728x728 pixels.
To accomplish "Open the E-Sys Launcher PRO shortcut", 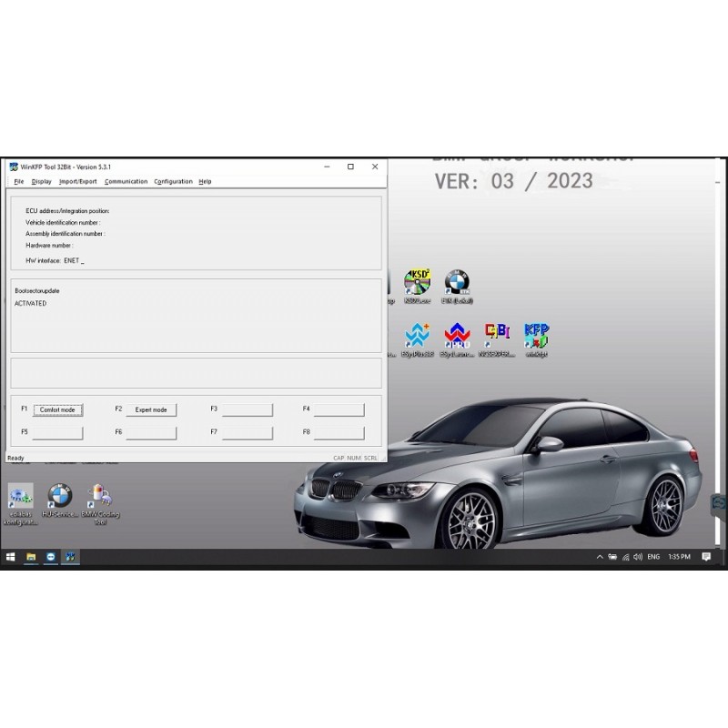I will click(x=457, y=335).
